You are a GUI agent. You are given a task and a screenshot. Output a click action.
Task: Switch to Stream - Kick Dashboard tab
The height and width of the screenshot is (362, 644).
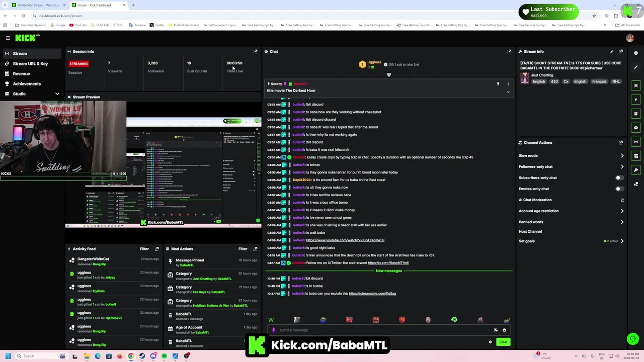98,5
